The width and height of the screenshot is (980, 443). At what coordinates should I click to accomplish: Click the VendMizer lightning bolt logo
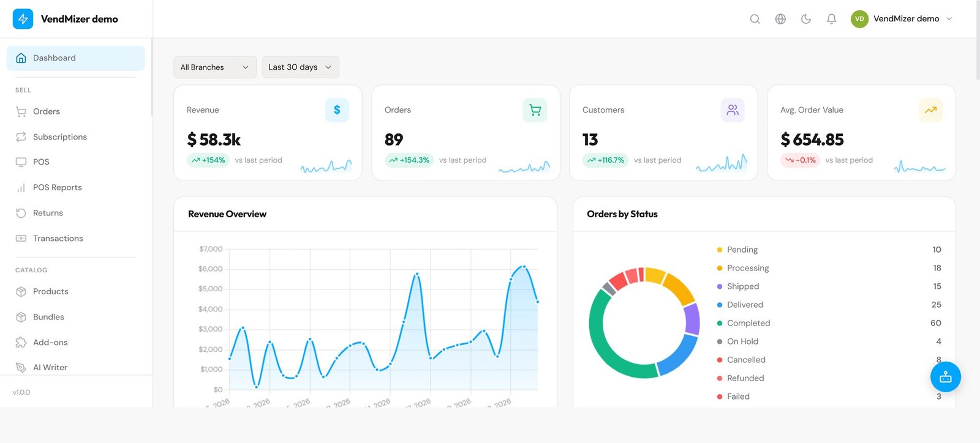tap(23, 19)
